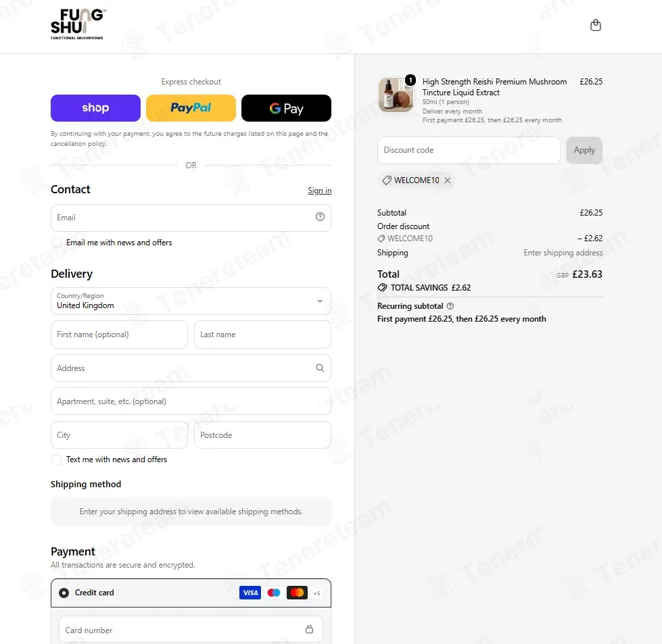Viewport: 662px width, 644px height.
Task: Pay with Shop Pay express checkout
Action: coord(95,108)
